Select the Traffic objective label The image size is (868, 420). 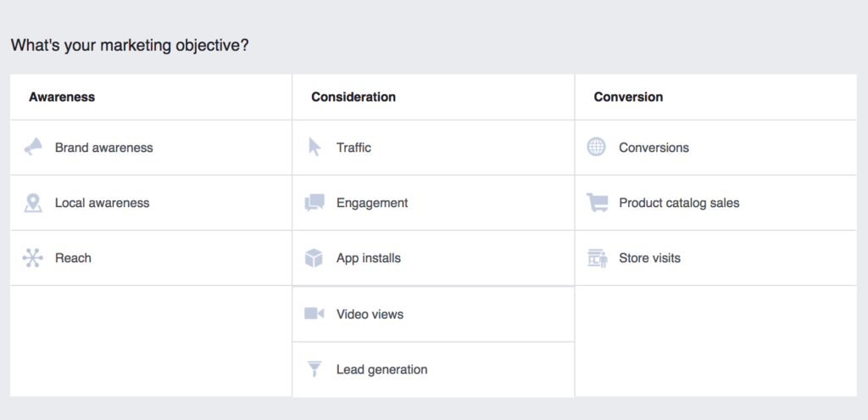tap(353, 148)
